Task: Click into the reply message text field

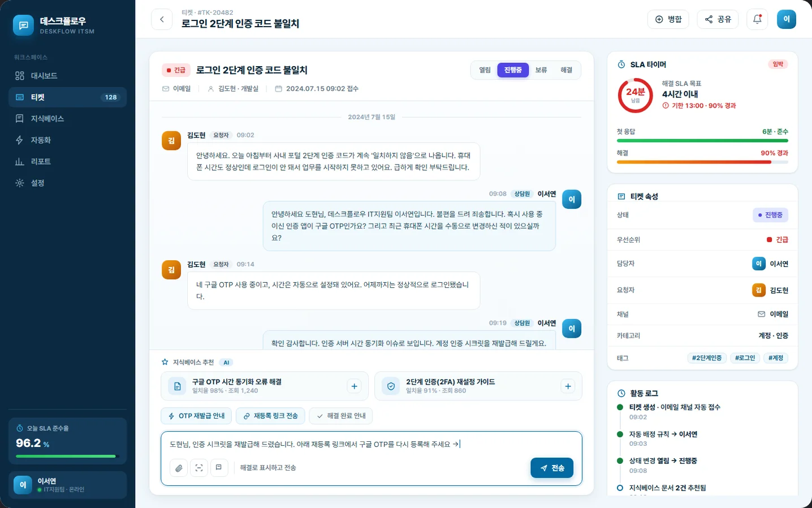Action: (x=372, y=444)
